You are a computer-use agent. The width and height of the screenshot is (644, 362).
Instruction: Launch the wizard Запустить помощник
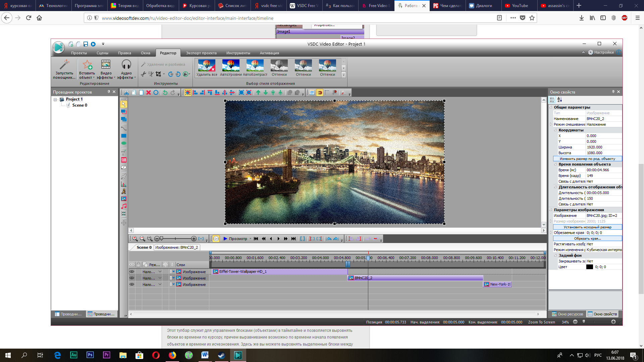point(64,69)
